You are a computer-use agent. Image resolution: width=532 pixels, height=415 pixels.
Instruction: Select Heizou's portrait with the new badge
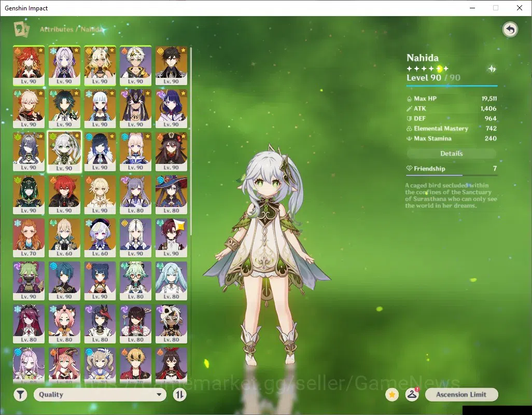tap(171, 238)
